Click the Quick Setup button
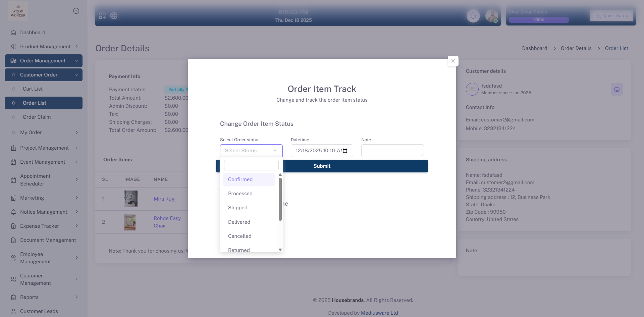The height and width of the screenshot is (317, 644). pos(611,16)
